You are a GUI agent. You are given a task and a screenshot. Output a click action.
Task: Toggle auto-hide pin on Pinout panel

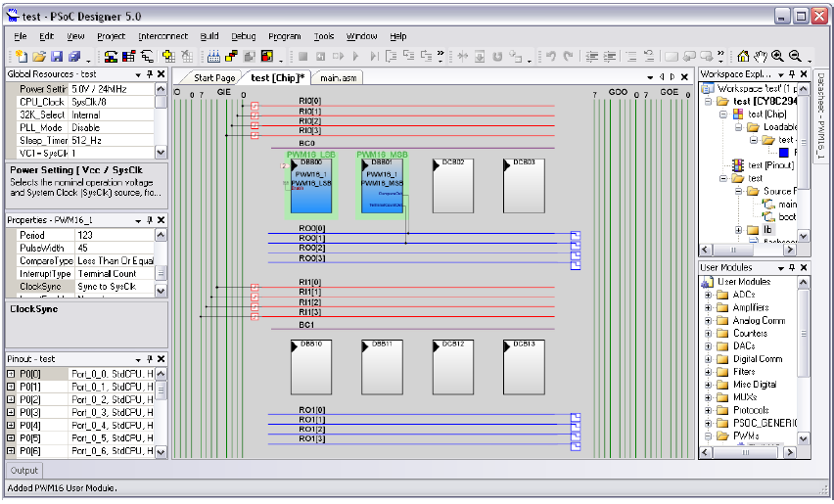coord(150,359)
